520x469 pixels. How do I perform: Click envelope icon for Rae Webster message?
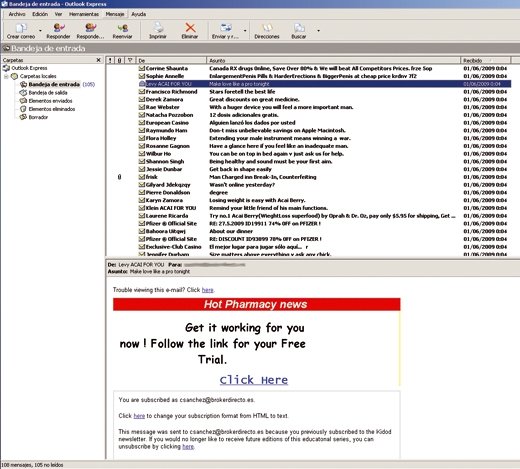click(x=142, y=107)
